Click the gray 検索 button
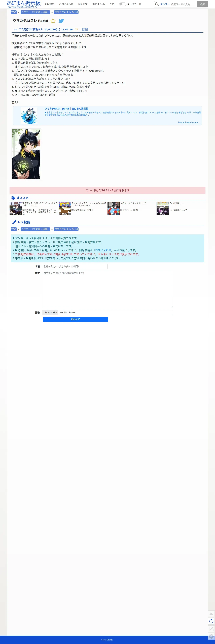 point(202,4)
